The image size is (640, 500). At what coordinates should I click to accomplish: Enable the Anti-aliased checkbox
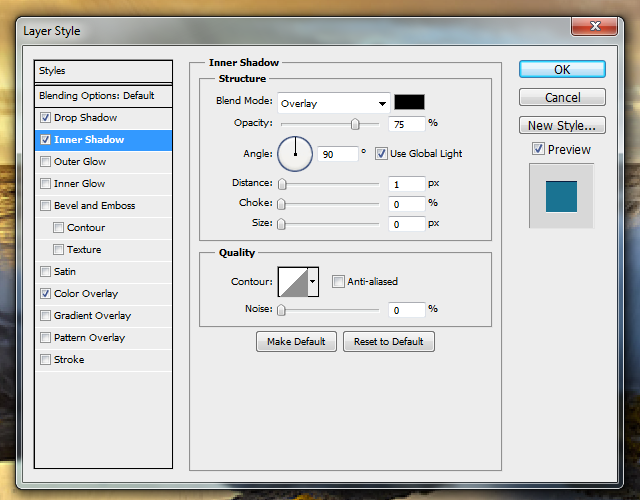[338, 281]
